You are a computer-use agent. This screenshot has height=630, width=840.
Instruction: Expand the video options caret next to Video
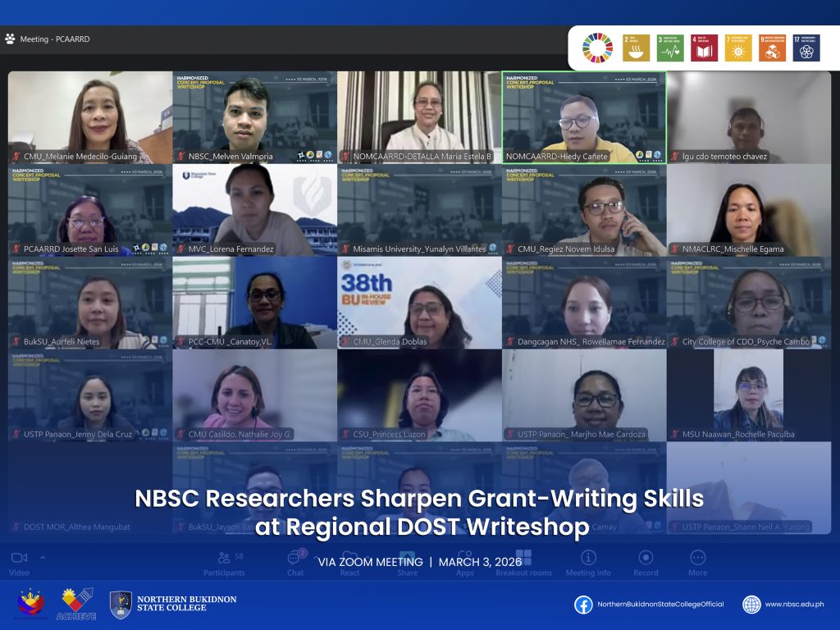click(x=43, y=558)
